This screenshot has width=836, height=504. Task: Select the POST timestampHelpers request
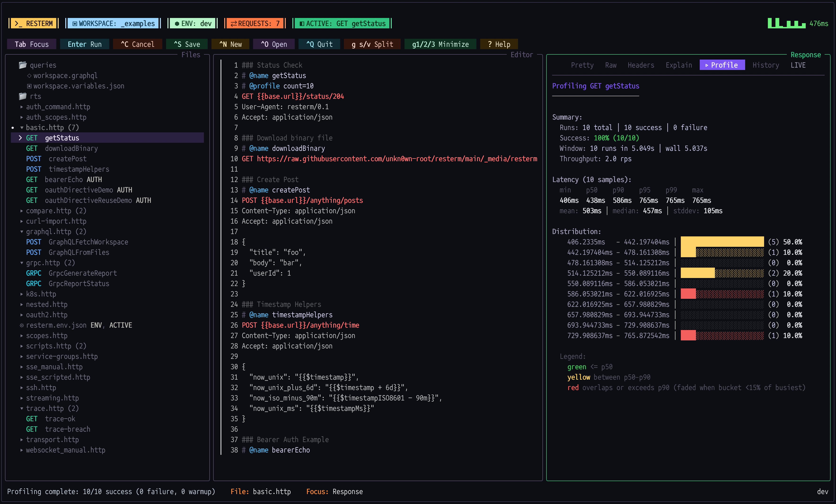(67, 169)
